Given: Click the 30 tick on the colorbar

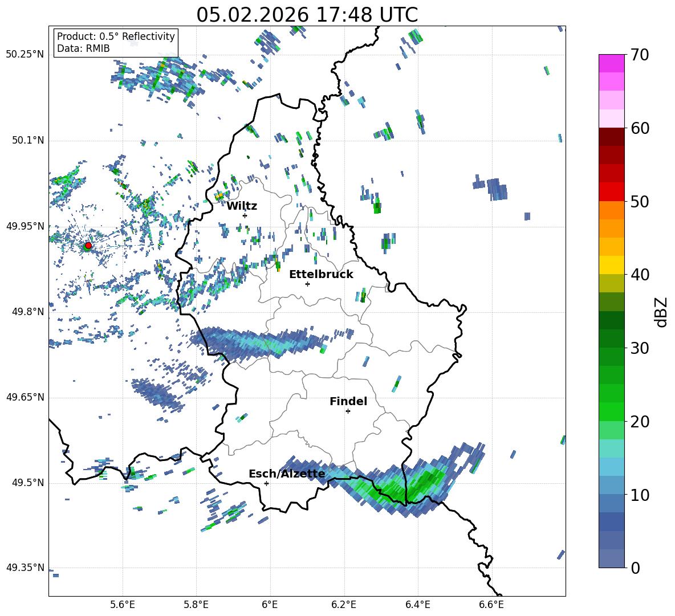Looking at the screenshot, I should click(639, 348).
